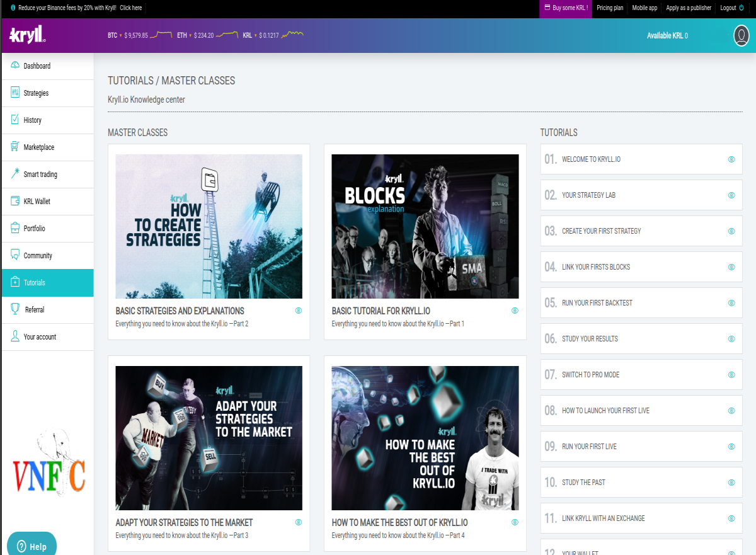
Task: Open Basic Strategies and Explanations title
Action: (180, 311)
